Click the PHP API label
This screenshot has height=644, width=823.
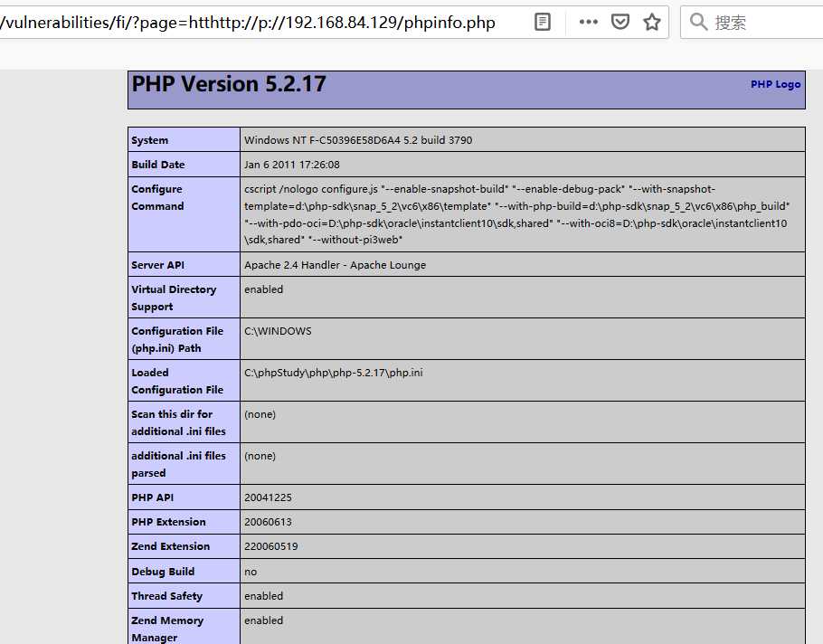coord(152,497)
